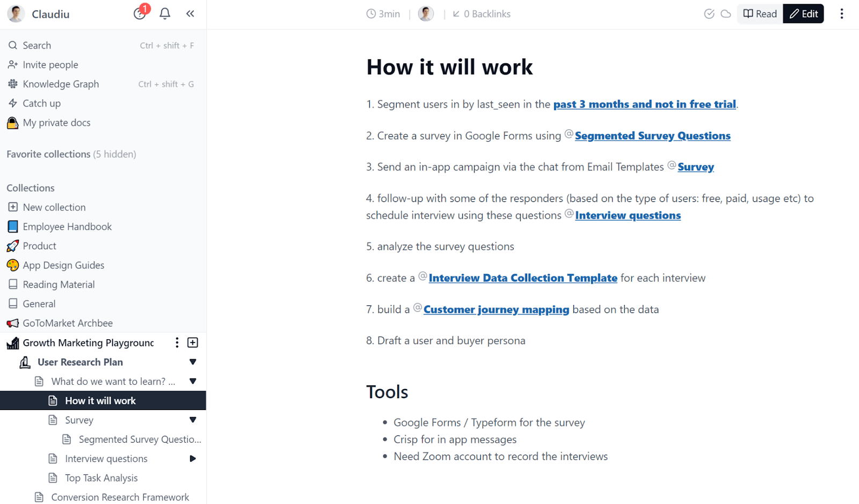
Task: Click the author avatar in document header
Action: pyautogui.click(x=426, y=14)
